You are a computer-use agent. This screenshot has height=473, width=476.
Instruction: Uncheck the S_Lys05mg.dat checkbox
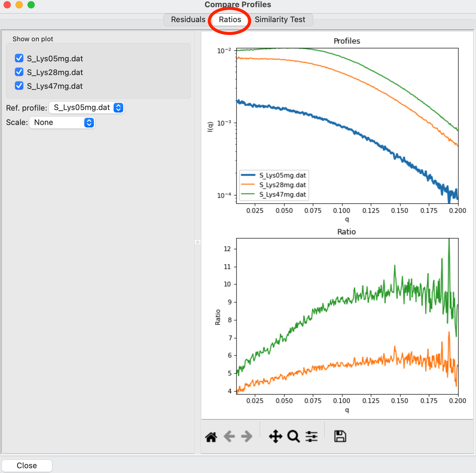point(19,58)
